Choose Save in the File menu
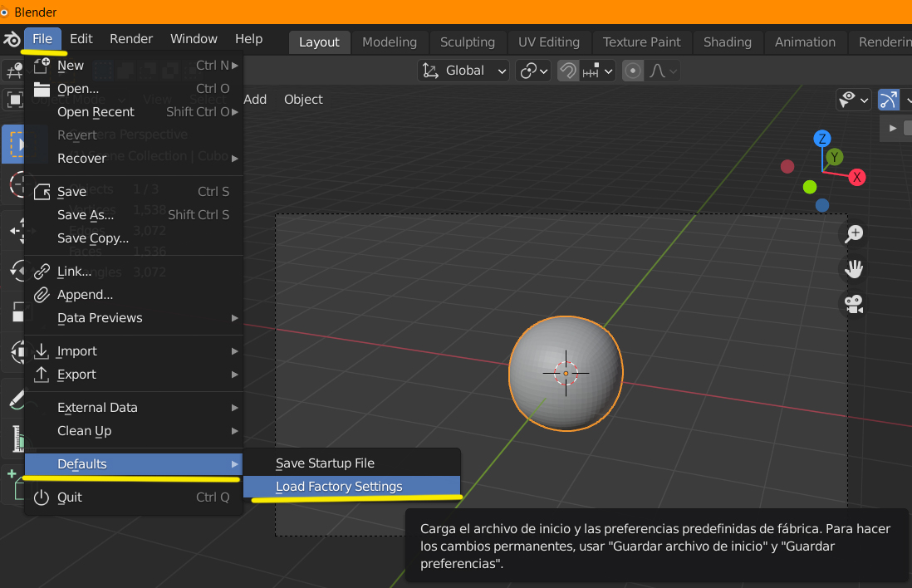Screen dimensions: 912x588 coord(134,192)
